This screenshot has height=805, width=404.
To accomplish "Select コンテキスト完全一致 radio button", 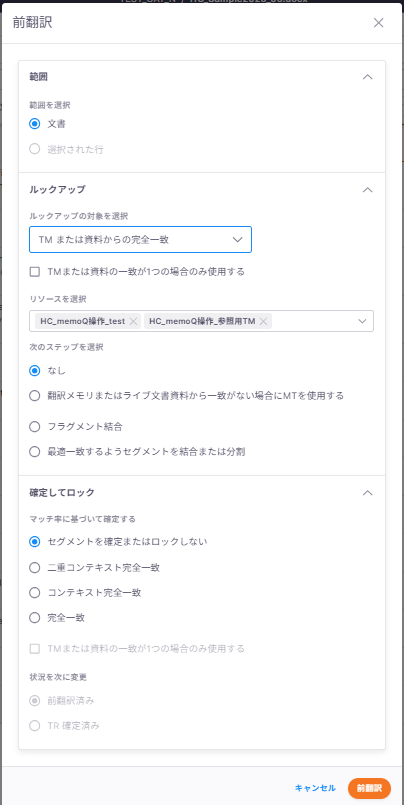I will pos(34,592).
